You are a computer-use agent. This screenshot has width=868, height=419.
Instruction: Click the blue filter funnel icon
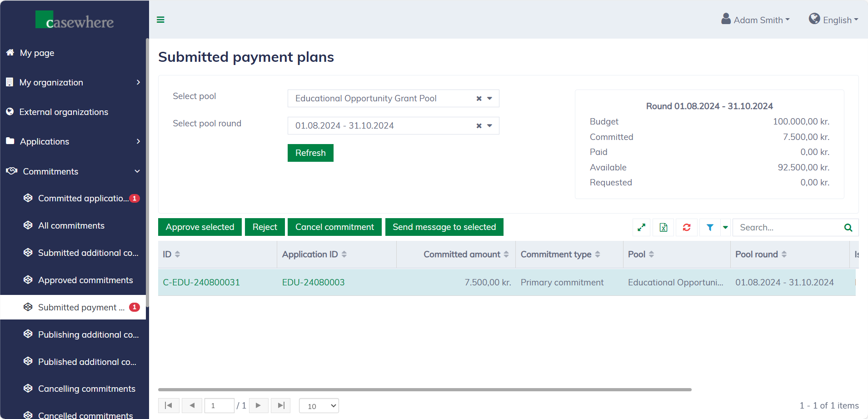709,227
